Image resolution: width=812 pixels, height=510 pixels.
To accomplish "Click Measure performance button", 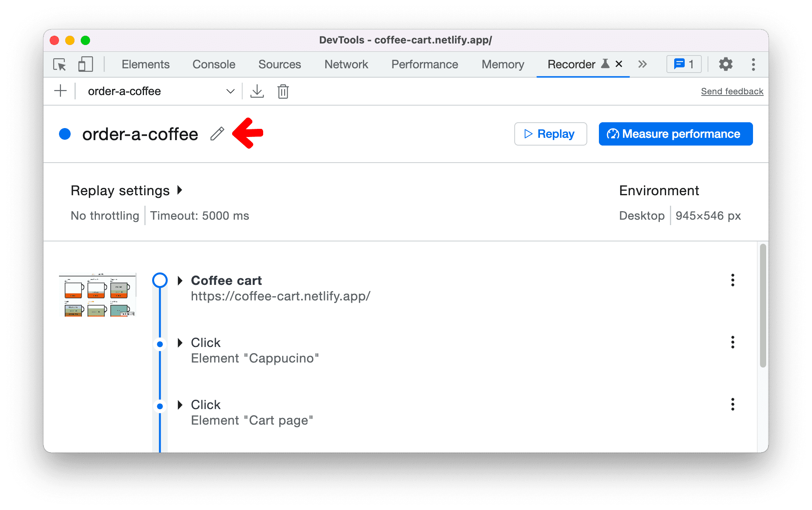I will pos(675,134).
